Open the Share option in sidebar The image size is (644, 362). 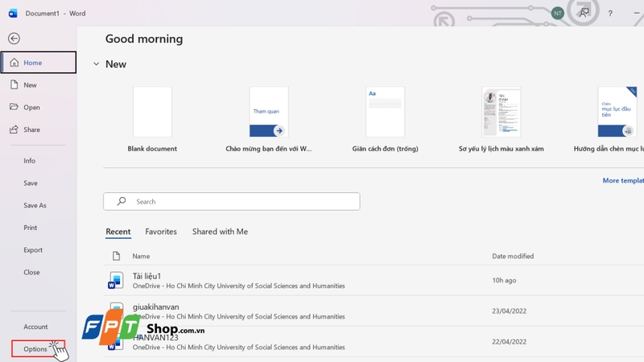[x=38, y=130]
